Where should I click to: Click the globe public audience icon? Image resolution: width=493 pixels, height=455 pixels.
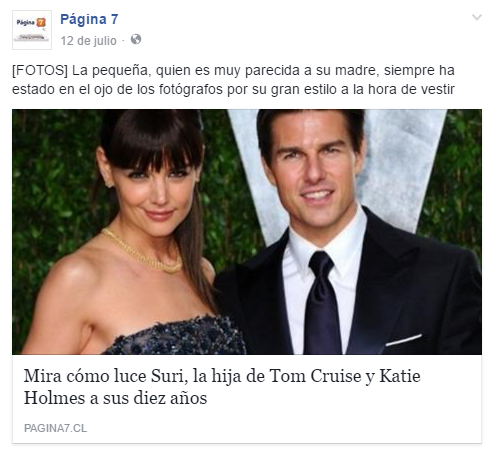(x=136, y=39)
